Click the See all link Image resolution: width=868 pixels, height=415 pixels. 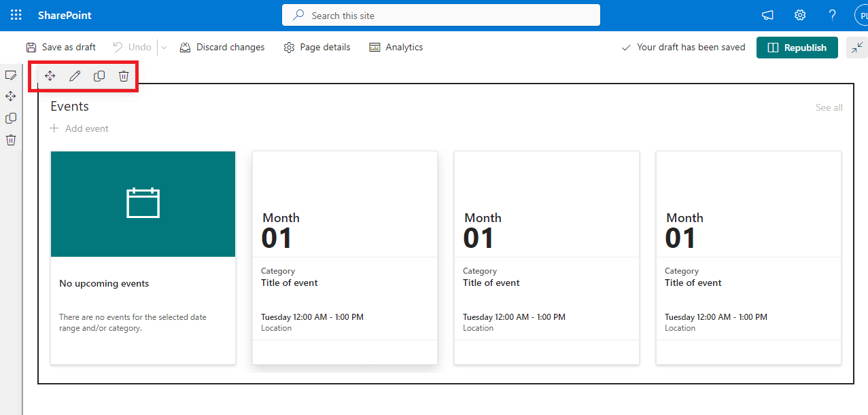[x=829, y=107]
